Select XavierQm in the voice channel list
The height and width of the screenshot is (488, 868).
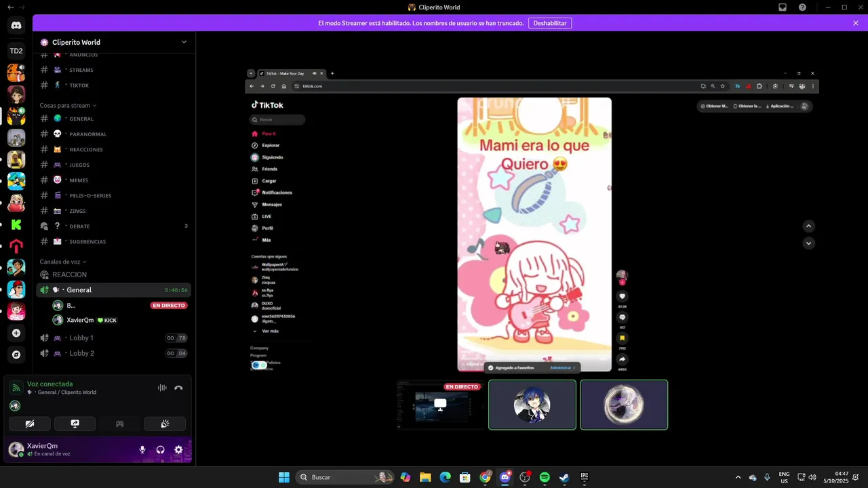click(x=120, y=320)
